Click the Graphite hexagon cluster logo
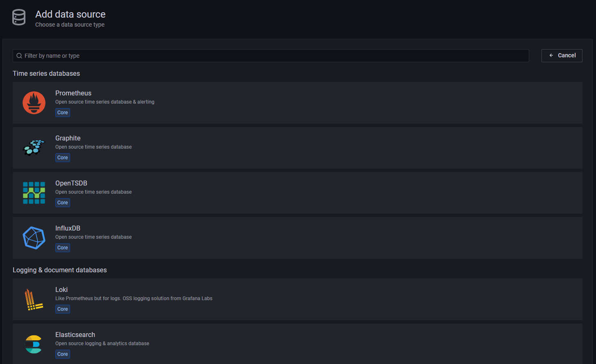 [x=34, y=148]
